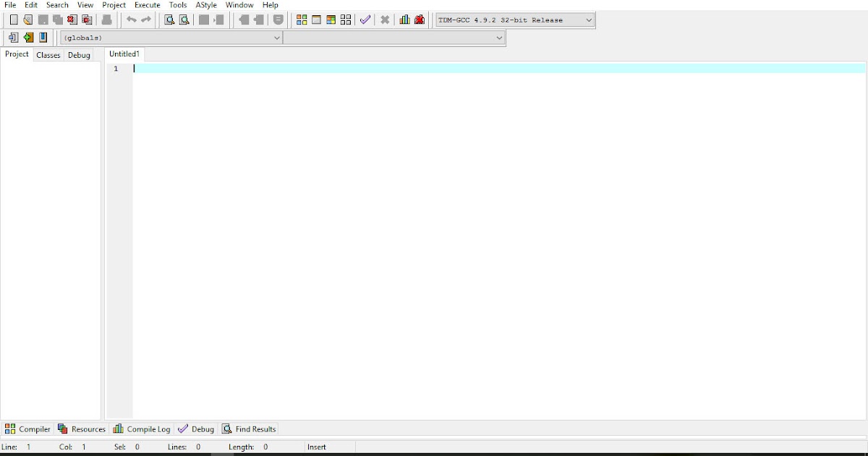Image resolution: width=868 pixels, height=456 pixels.
Task: Compile the current source
Action: (x=204, y=20)
